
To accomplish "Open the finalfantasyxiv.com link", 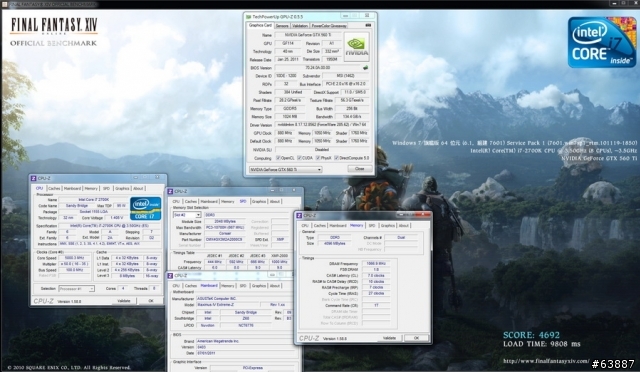I will point(546,361).
